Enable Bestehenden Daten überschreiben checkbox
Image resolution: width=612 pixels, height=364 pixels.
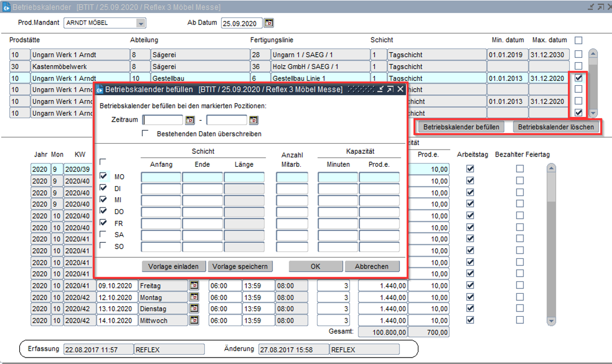[145, 133]
